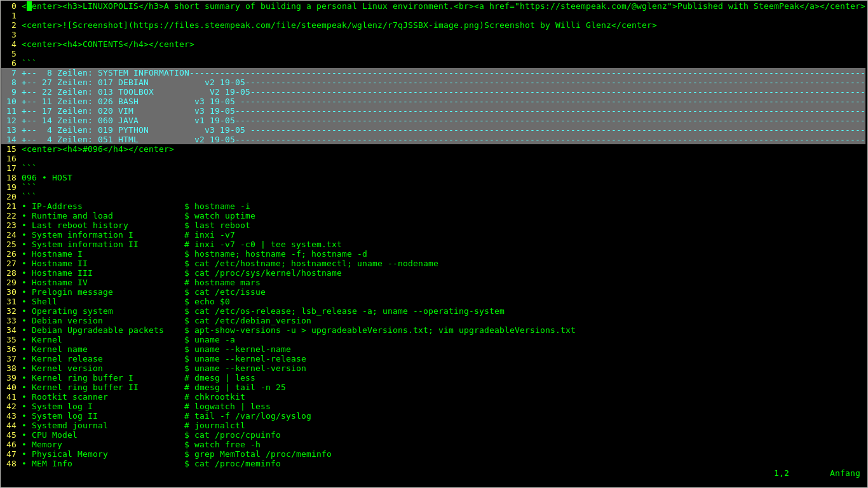Image resolution: width=868 pixels, height=488 pixels.
Task: Click the 'Kernel version' entry
Action: (x=67, y=369)
